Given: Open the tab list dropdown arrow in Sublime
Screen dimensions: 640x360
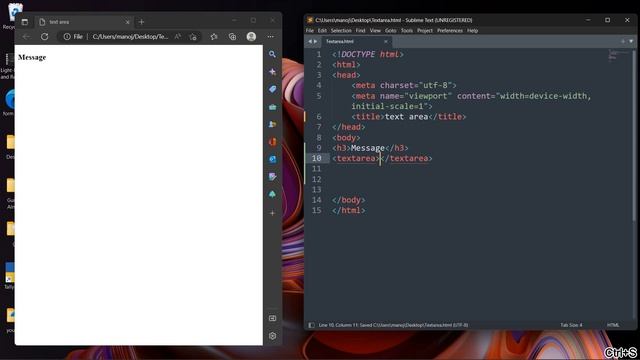Looking at the screenshot, I should coord(631,42).
